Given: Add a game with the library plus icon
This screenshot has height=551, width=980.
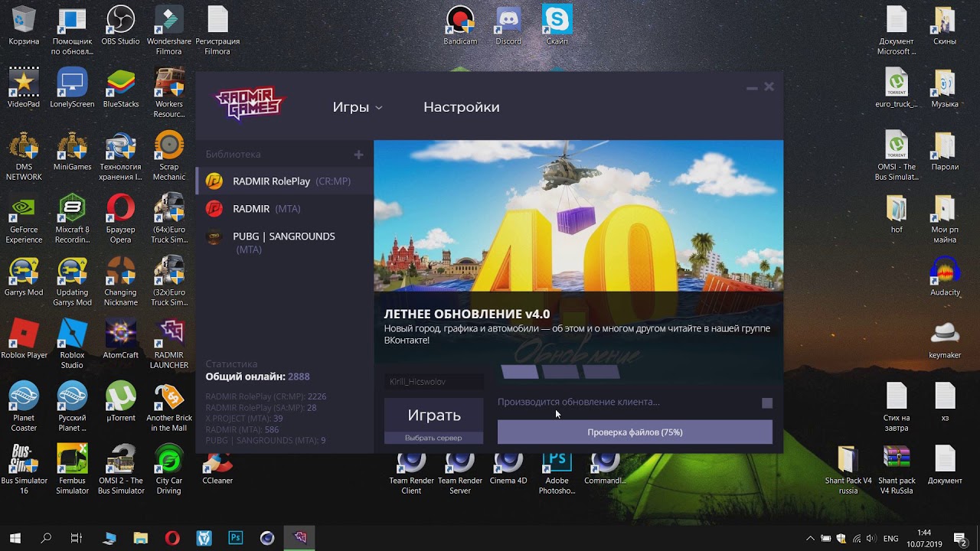Looking at the screenshot, I should pos(358,155).
